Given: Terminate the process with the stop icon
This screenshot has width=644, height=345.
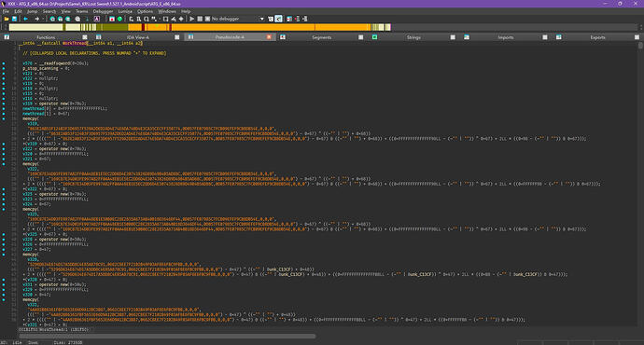Looking at the screenshot, I should (x=207, y=19).
